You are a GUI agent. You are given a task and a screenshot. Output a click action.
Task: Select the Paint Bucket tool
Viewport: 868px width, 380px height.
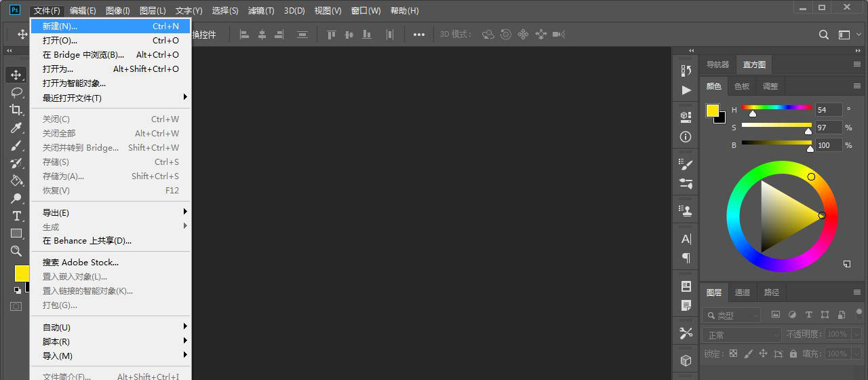coord(16,180)
